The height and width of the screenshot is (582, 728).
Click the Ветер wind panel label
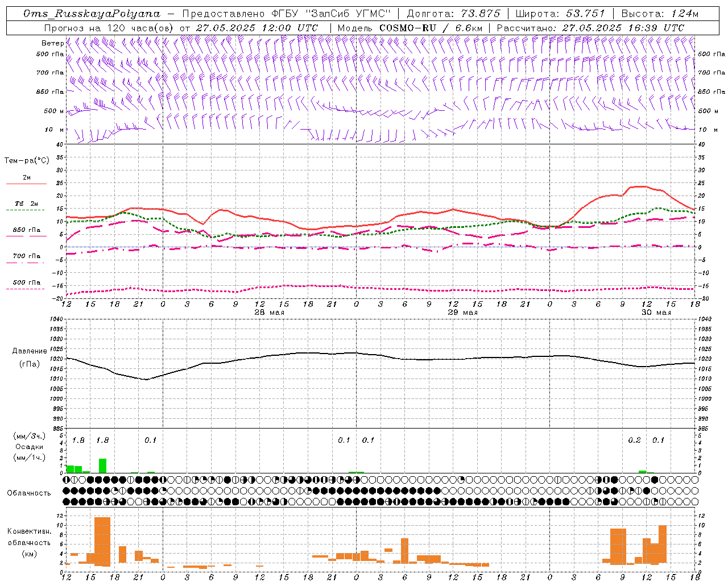pyautogui.click(x=52, y=43)
